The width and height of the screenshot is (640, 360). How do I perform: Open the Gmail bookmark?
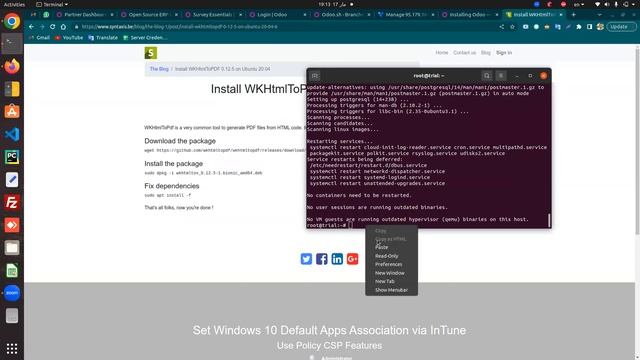[x=40, y=38]
